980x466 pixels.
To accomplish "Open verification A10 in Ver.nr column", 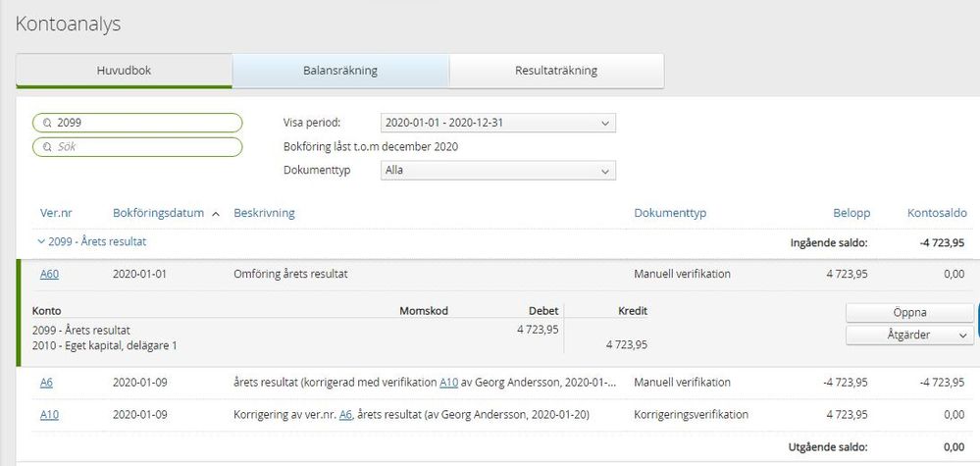I will coord(49,414).
